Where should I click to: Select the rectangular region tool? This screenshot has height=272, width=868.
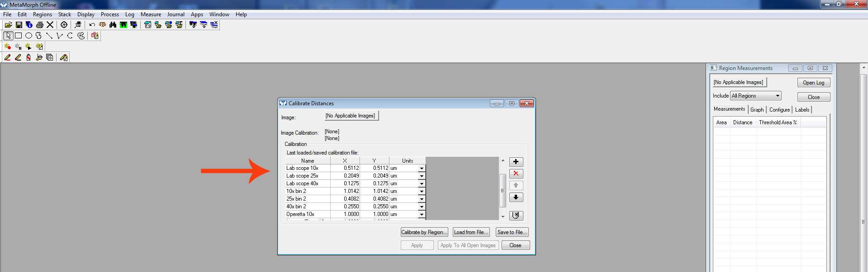tap(18, 36)
